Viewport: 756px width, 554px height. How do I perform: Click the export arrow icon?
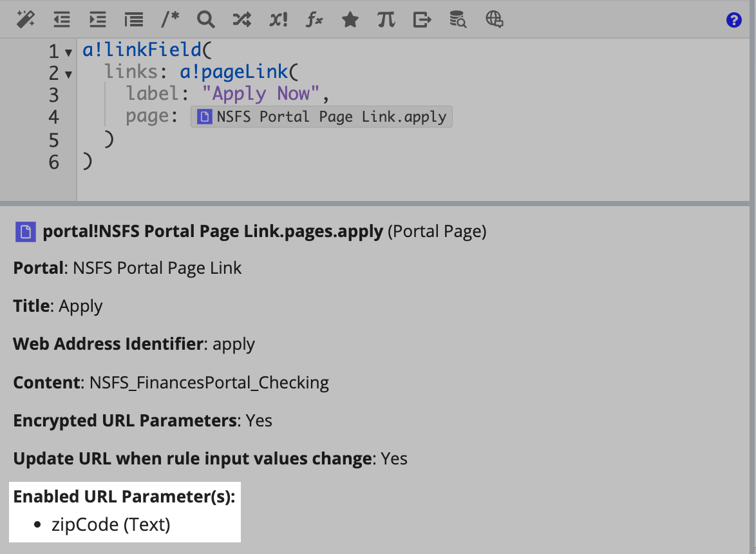pyautogui.click(x=422, y=20)
